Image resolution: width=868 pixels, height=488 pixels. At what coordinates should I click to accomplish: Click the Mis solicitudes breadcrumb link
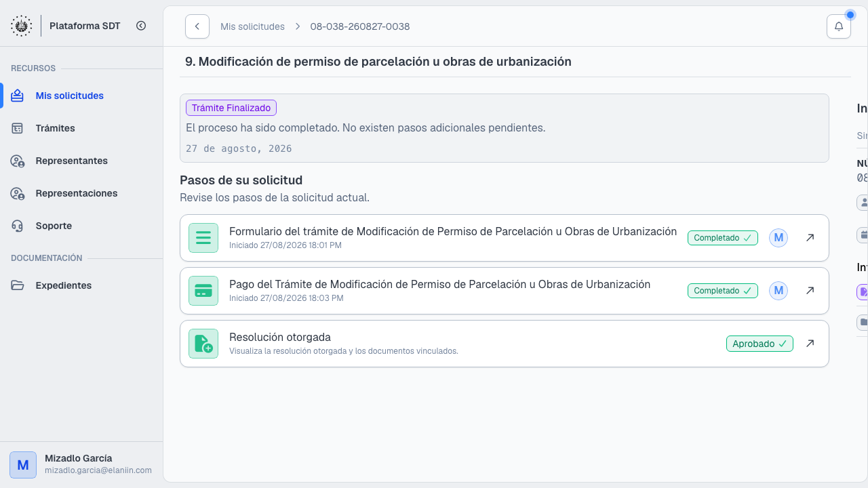tap(252, 26)
